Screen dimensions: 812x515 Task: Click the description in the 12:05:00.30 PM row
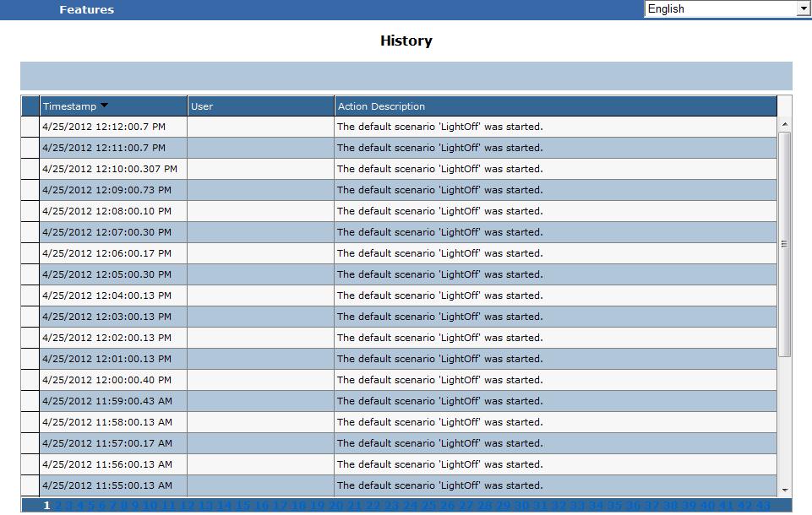click(x=439, y=274)
